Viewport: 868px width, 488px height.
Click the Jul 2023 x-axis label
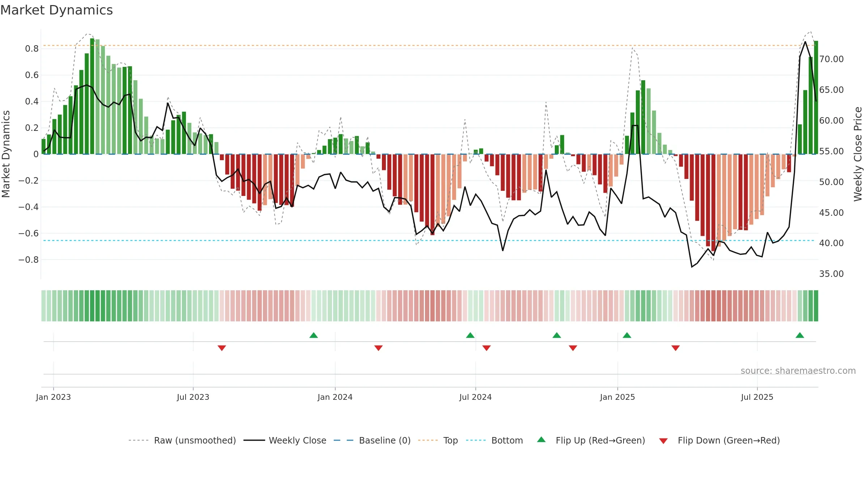pyautogui.click(x=193, y=397)
